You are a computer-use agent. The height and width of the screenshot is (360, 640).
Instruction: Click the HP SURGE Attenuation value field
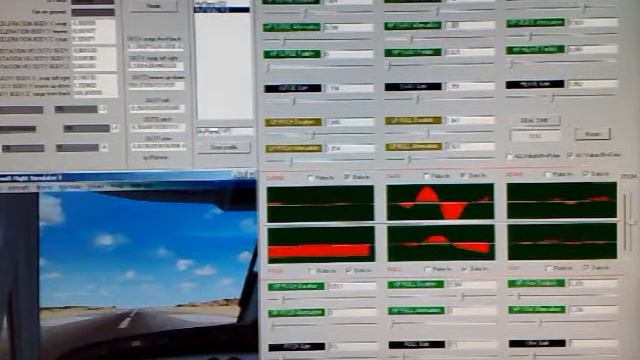348,27
